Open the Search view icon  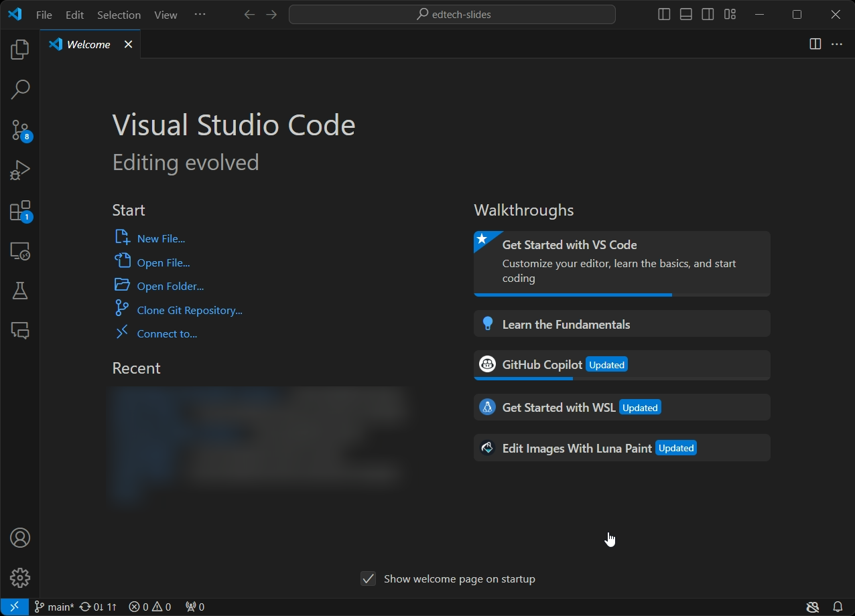coord(20,90)
